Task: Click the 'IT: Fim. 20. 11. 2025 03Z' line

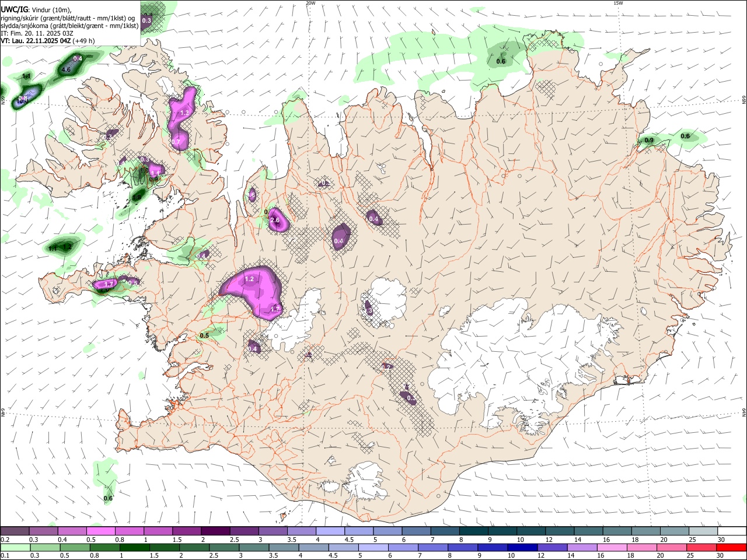Action: pyautogui.click(x=37, y=33)
